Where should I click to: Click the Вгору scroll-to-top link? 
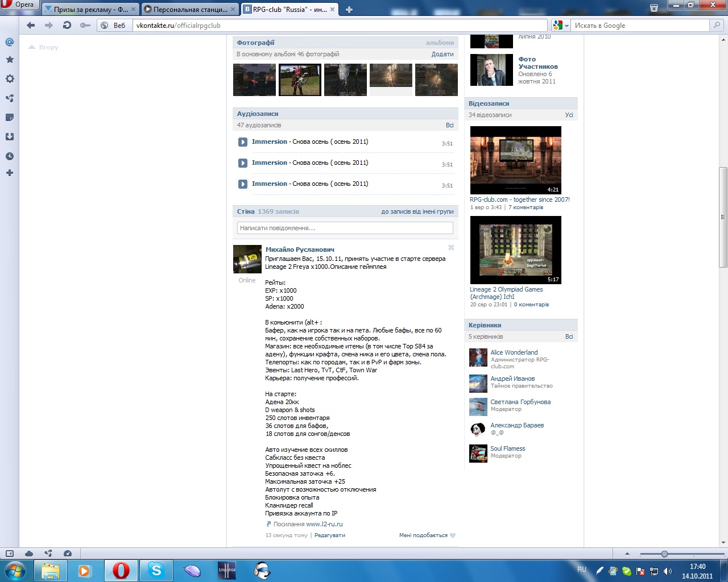[x=44, y=47]
